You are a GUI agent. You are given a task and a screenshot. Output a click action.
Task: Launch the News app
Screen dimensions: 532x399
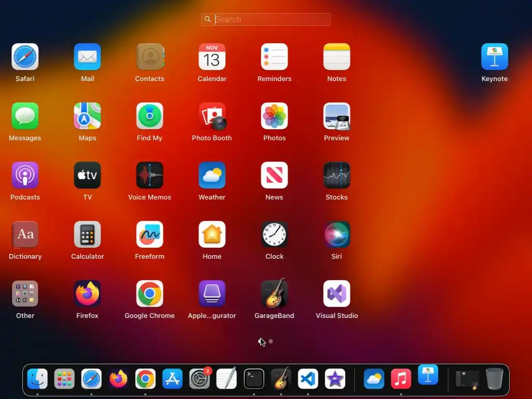pos(274,175)
